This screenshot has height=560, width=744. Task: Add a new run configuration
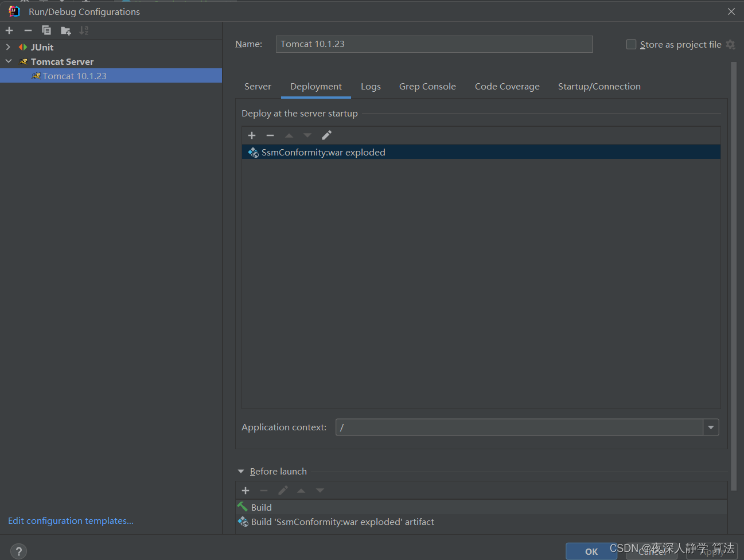pos(9,30)
